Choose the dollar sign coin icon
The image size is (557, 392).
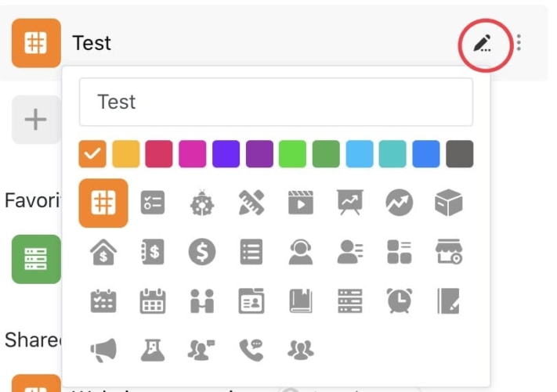pos(202,252)
